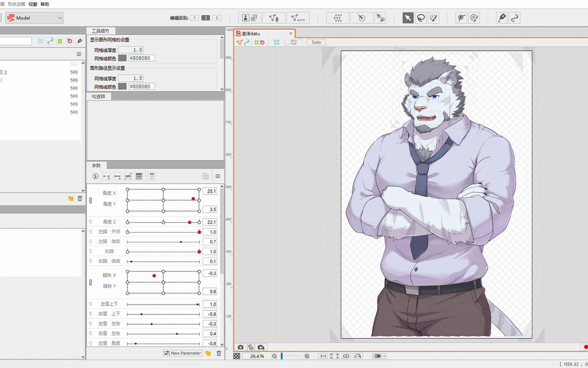The height and width of the screenshot is (368, 588).
Task: Open the parts panel hamburger menu
Action: pos(79,54)
